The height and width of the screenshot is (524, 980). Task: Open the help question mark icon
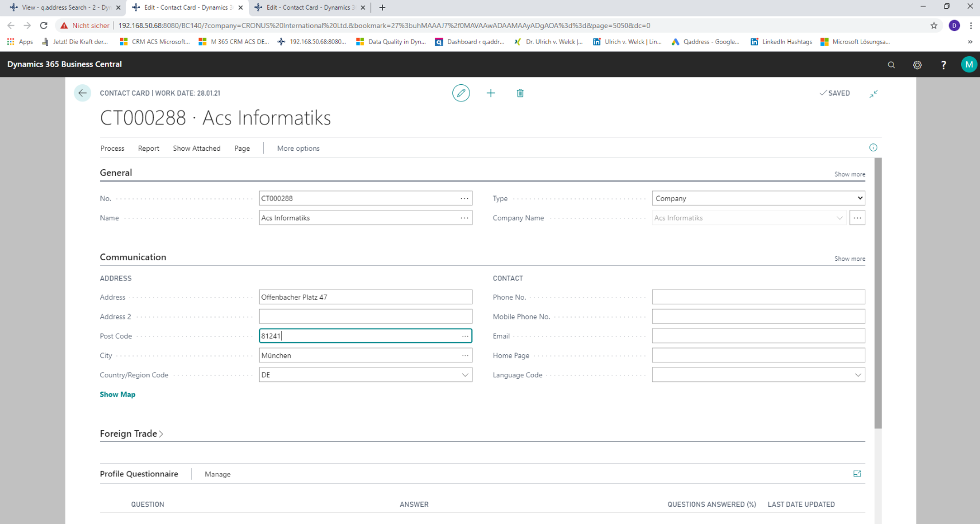(943, 65)
